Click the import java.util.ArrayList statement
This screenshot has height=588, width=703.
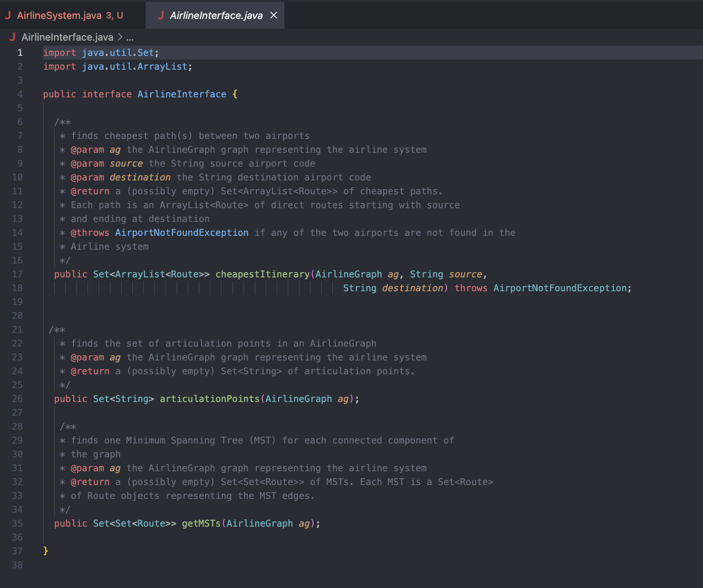click(118, 66)
